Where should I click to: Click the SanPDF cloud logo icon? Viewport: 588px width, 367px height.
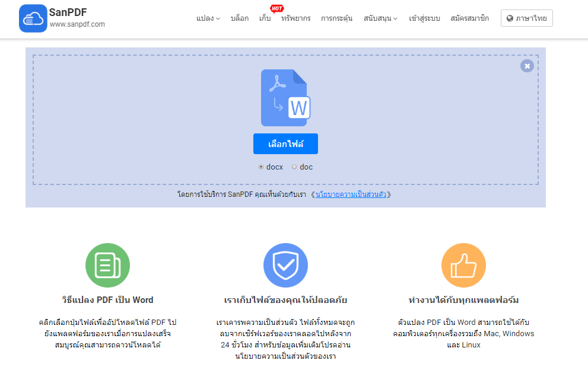coord(33,18)
